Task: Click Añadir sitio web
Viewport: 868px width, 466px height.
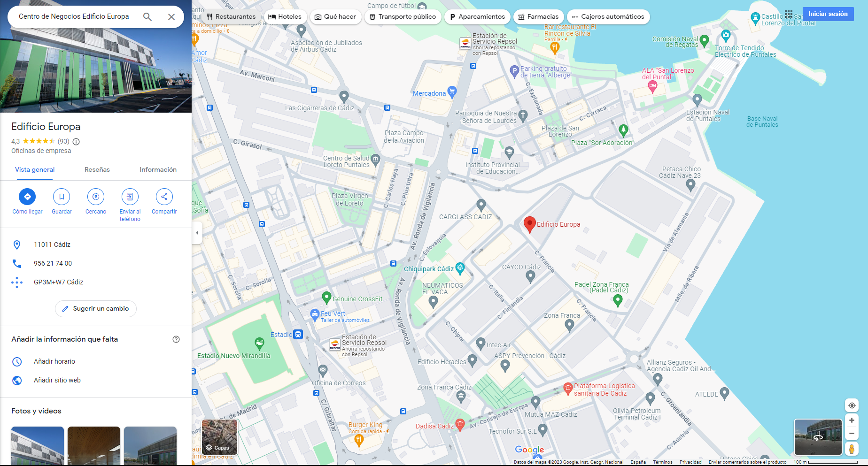Action: (96, 380)
